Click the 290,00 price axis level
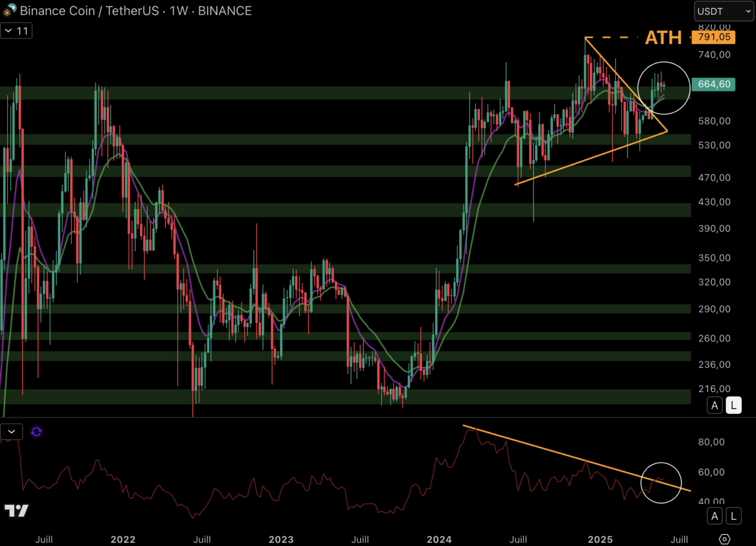The width and height of the screenshot is (756, 546). (x=715, y=309)
